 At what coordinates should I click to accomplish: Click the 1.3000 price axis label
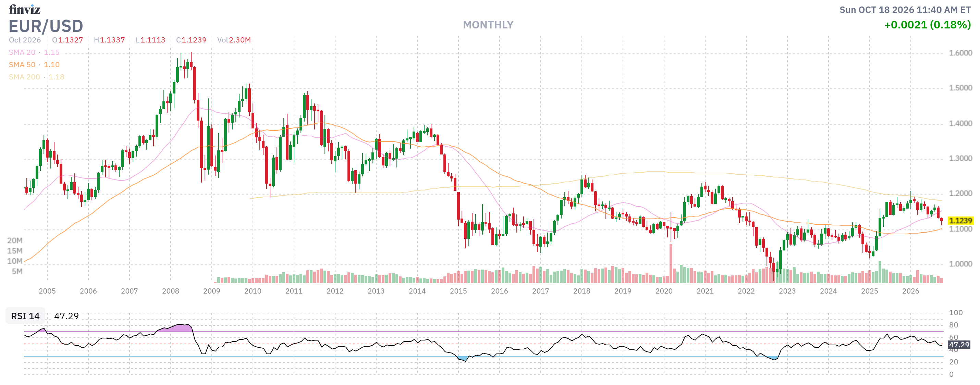pyautogui.click(x=960, y=158)
